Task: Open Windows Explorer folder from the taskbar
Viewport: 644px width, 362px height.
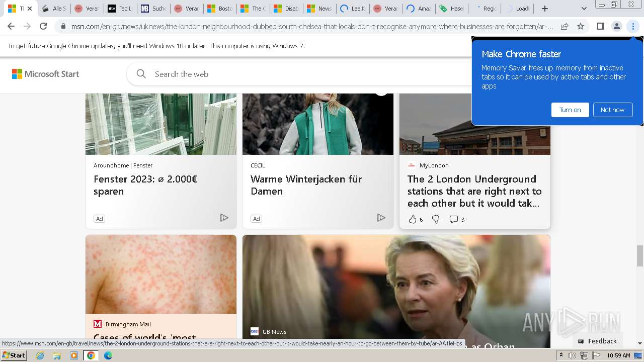Action: [57, 355]
